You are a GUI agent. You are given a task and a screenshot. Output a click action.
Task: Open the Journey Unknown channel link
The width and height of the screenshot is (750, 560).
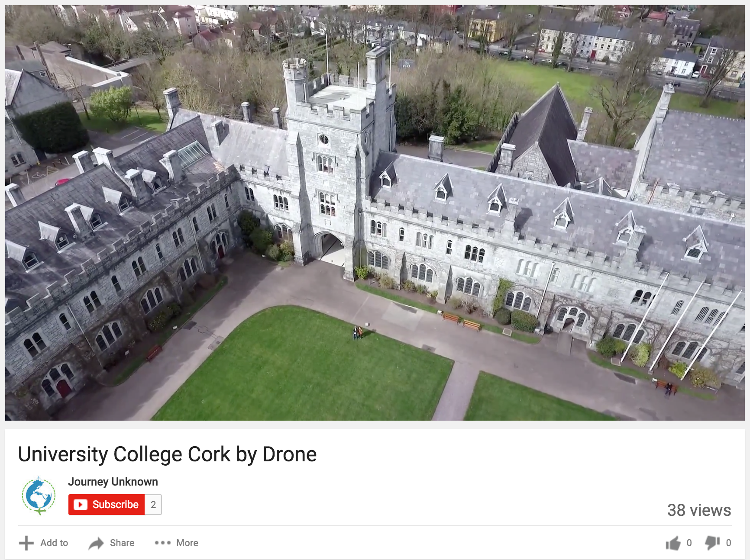tap(113, 482)
